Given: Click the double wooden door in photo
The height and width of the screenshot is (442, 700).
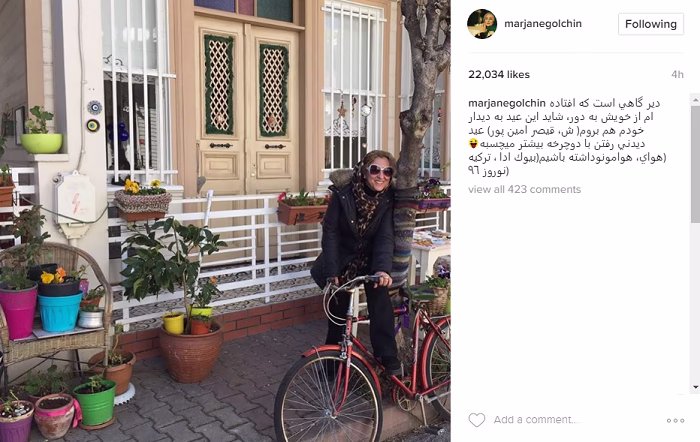Looking at the screenshot, I should pos(246,105).
